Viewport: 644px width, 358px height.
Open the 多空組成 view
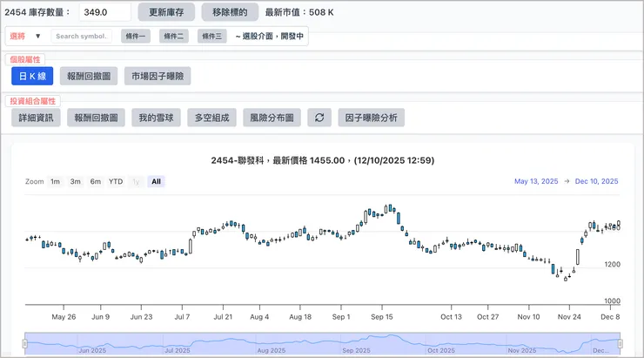click(212, 118)
